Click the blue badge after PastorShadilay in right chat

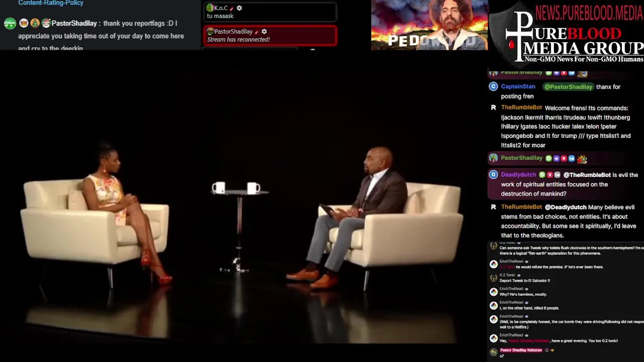click(572, 158)
